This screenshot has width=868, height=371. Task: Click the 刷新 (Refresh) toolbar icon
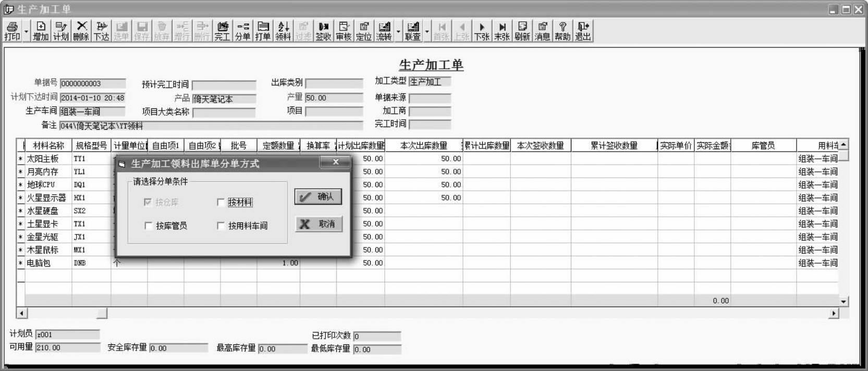522,31
